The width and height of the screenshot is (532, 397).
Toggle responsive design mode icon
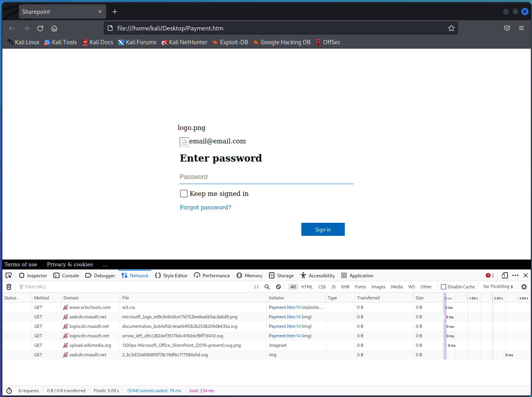tap(505, 276)
